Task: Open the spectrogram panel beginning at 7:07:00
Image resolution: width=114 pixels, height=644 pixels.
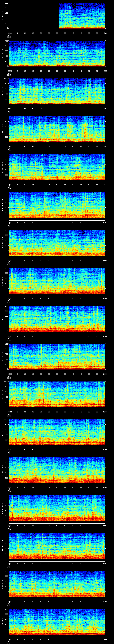Action: (57, 129)
